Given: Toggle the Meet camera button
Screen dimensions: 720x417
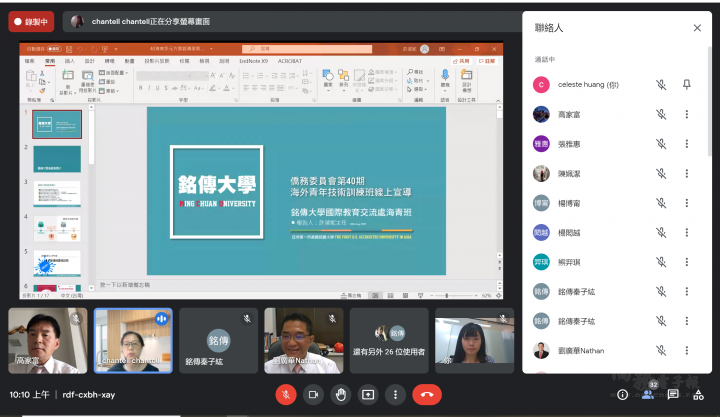Looking at the screenshot, I should click(x=313, y=394).
